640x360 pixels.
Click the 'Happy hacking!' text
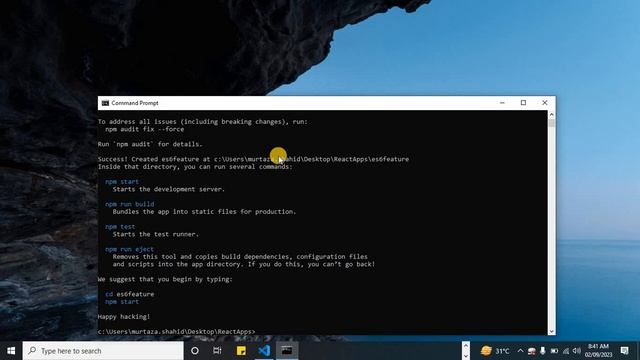click(x=124, y=316)
